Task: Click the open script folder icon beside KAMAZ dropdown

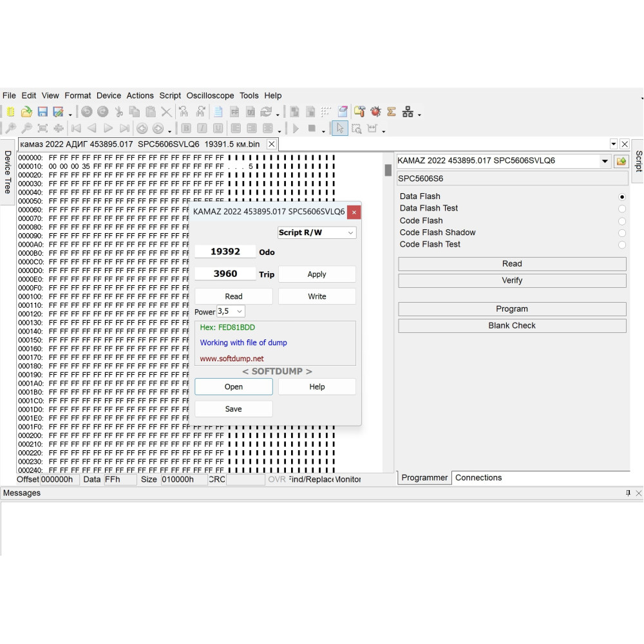Action: tap(621, 161)
